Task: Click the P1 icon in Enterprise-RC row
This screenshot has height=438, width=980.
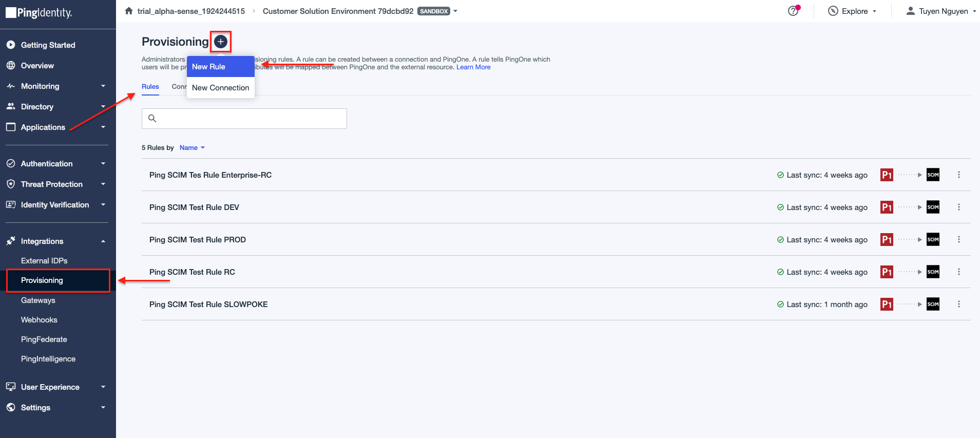Action: (887, 175)
